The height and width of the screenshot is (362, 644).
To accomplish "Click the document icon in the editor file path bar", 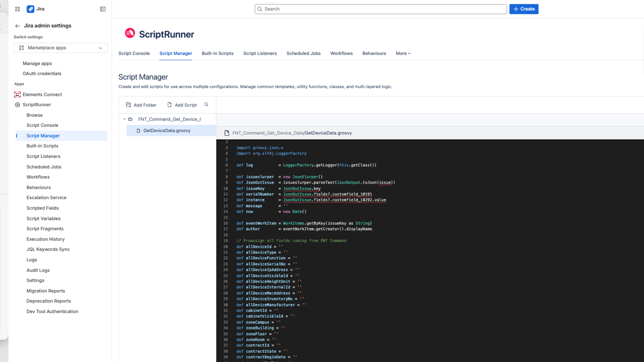I will (227, 133).
